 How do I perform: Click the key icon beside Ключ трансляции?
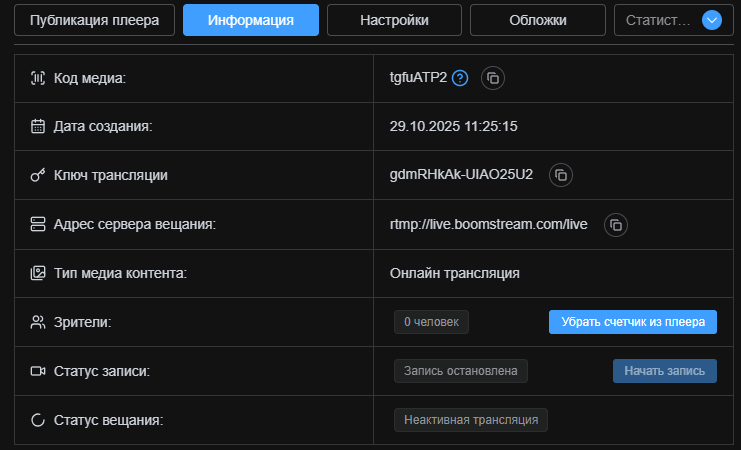[38, 175]
